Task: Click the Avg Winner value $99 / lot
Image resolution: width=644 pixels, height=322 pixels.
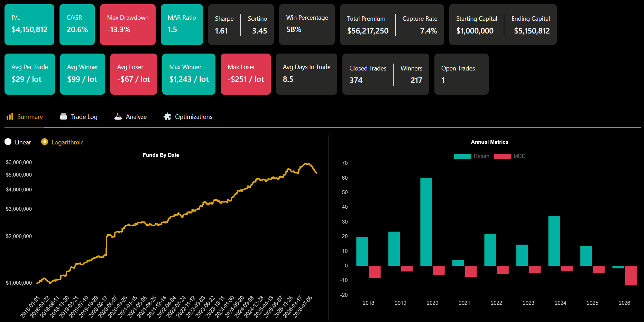Action: click(82, 79)
